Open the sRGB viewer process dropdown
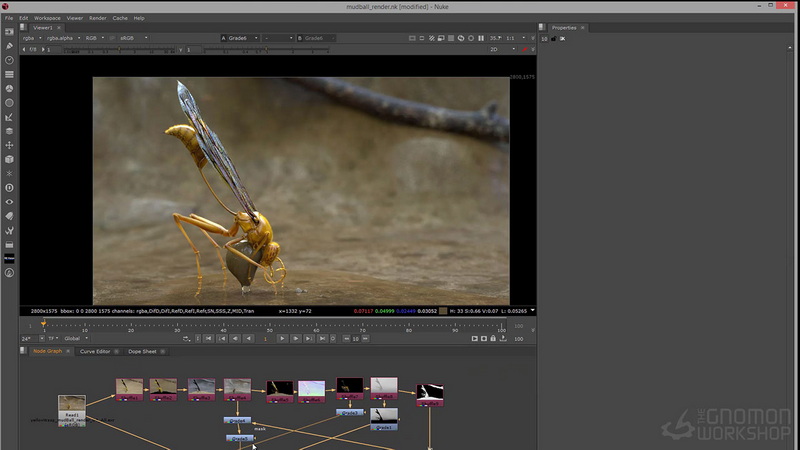Screen dimensions: 800x450 pos(134,38)
